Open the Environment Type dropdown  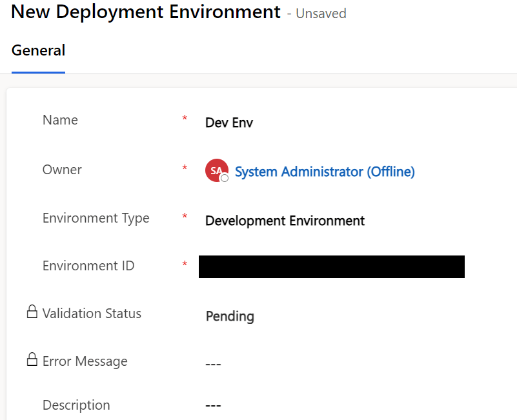285,221
